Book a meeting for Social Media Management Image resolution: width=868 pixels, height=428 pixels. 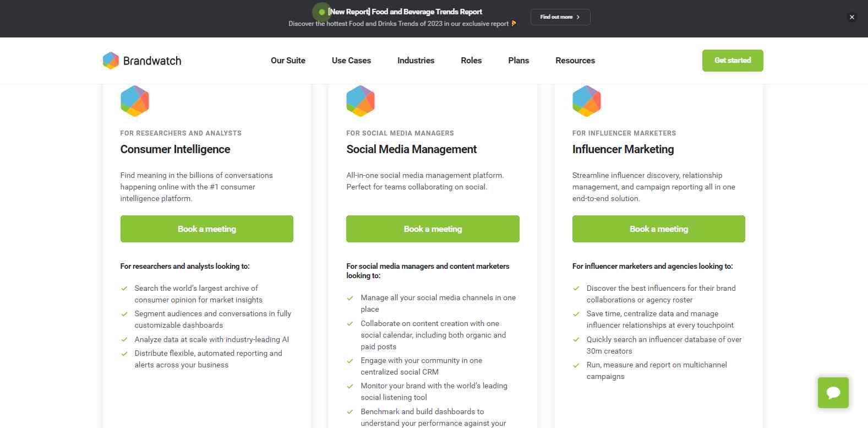point(433,229)
